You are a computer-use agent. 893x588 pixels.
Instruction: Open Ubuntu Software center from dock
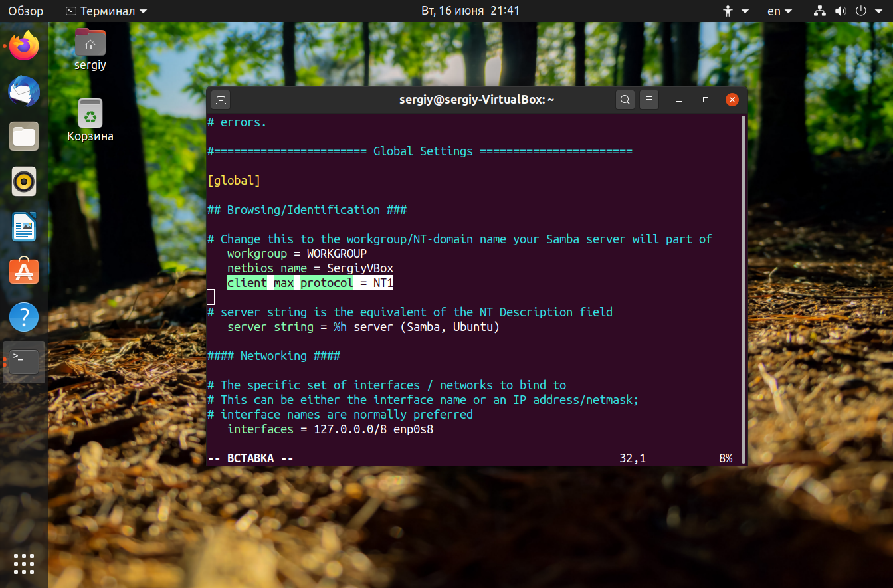(24, 272)
